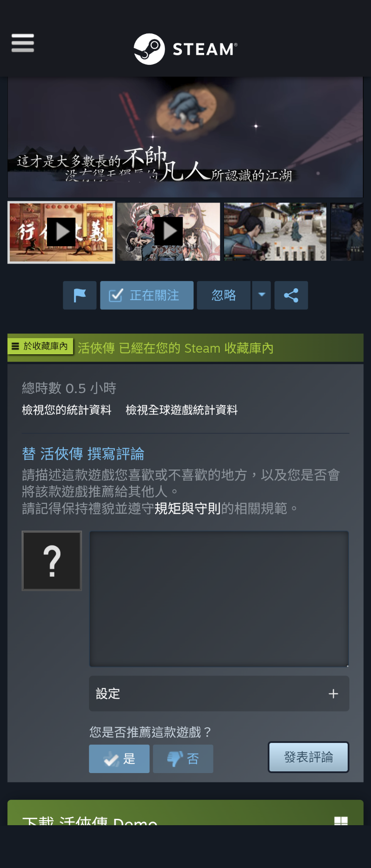Submit with the 發表評論 button
The height and width of the screenshot is (868, 371).
(308, 757)
